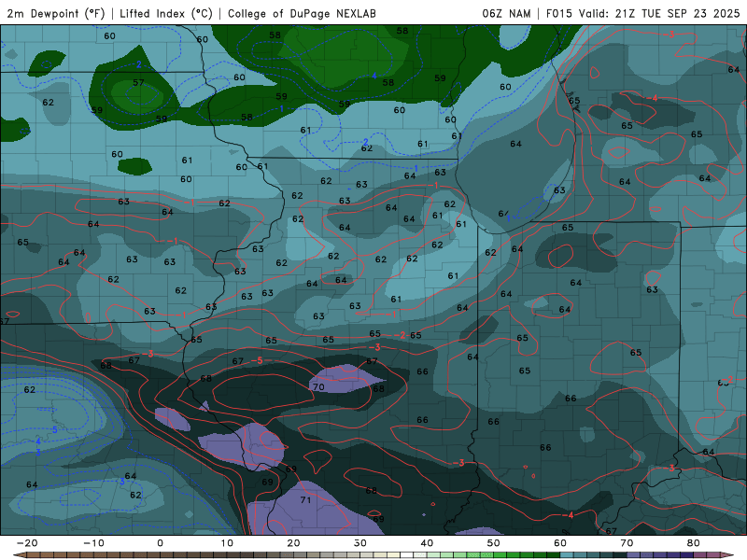This screenshot has height=560, width=747.
Task: Click the blue 5 lifted index contour label
Action: tap(55, 430)
